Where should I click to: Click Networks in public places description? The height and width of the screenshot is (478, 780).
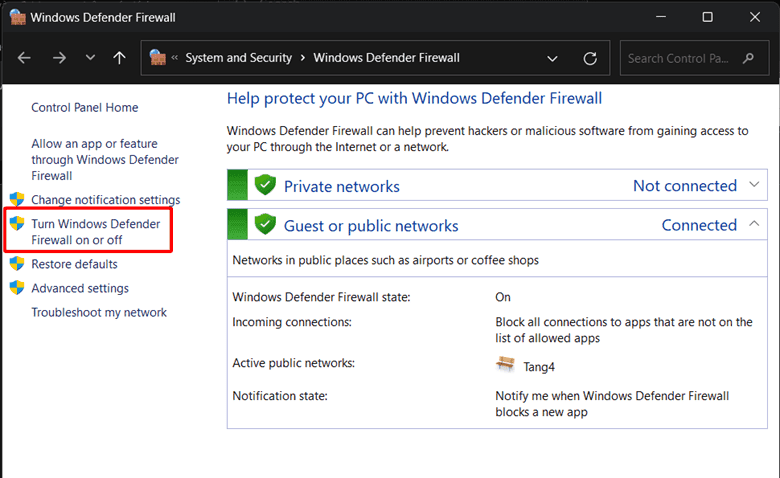click(x=386, y=260)
